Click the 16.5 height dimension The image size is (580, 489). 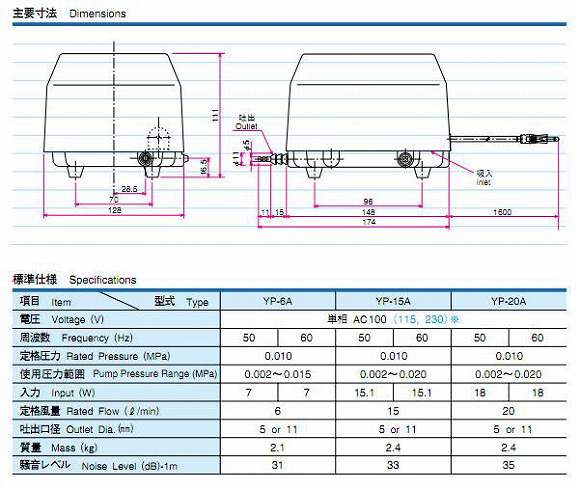pyautogui.click(x=204, y=166)
